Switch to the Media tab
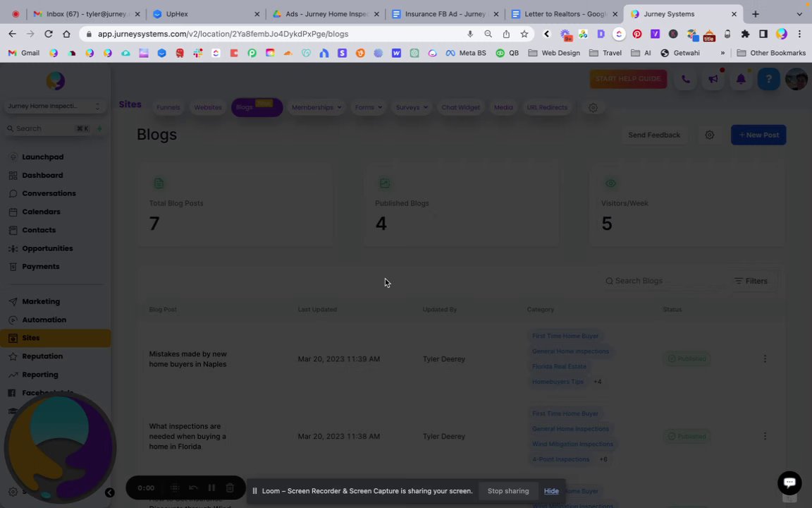This screenshot has height=508, width=812. (x=503, y=107)
